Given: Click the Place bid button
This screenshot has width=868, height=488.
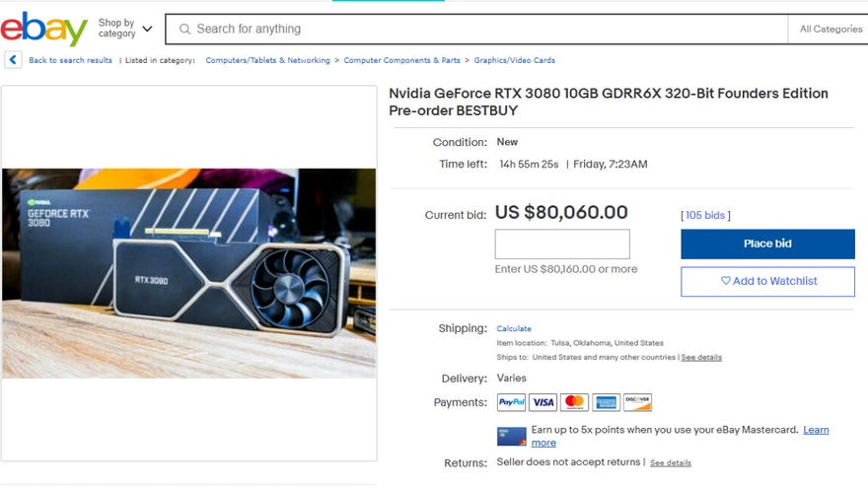Looking at the screenshot, I should (767, 244).
